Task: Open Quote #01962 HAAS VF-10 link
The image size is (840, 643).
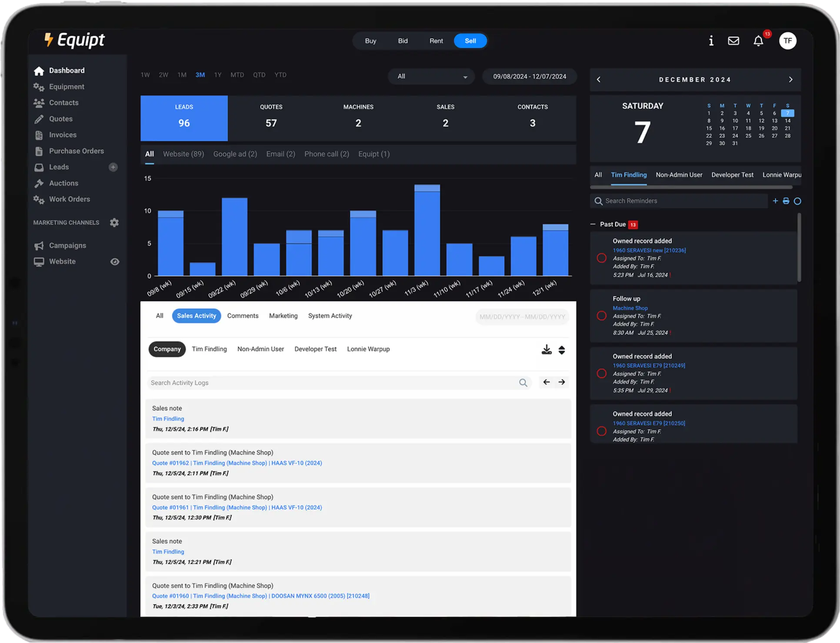Action: tap(237, 463)
